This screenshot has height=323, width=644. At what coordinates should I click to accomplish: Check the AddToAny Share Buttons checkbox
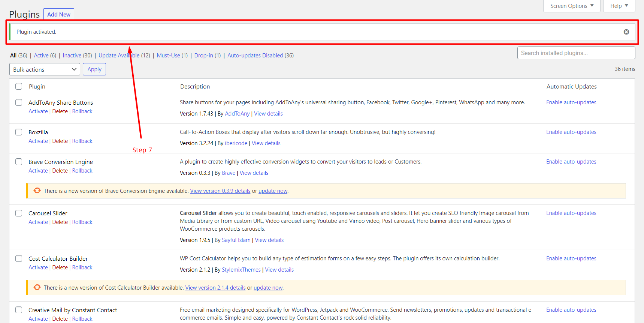19,102
